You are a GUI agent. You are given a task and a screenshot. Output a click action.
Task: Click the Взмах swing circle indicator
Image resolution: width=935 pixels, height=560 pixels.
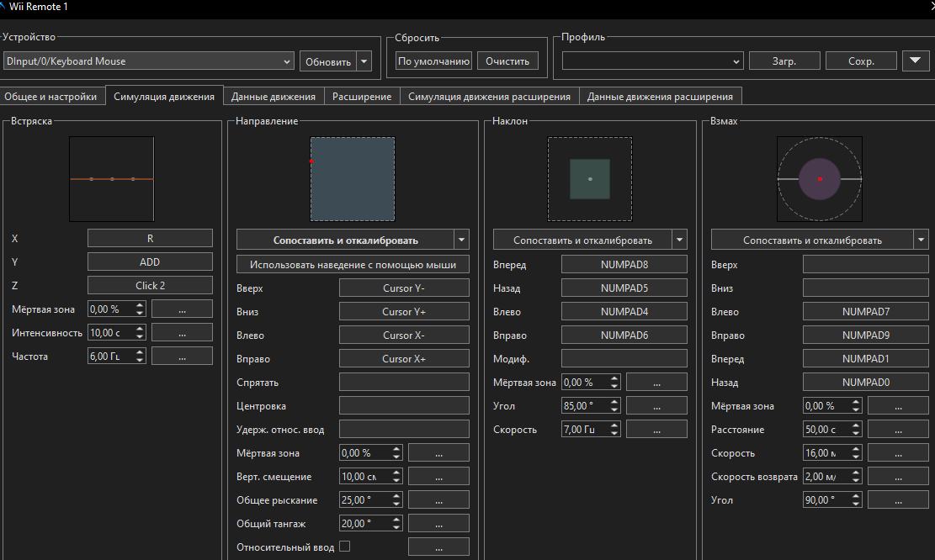819,178
